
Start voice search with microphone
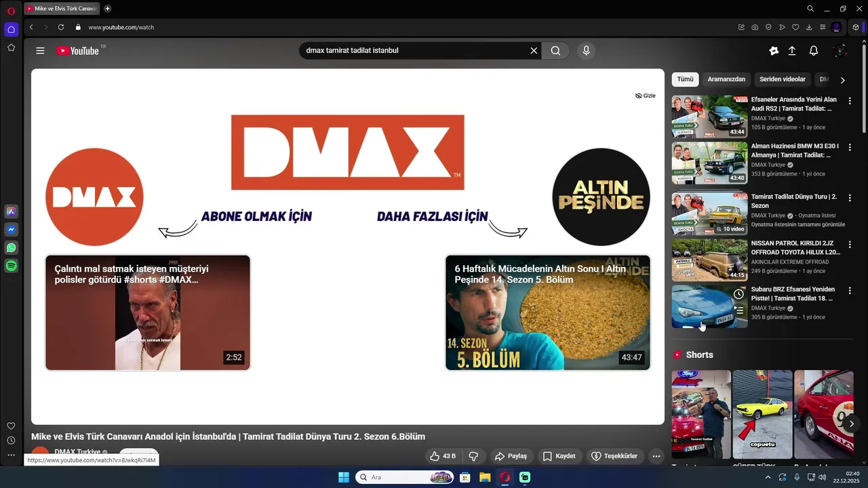coord(587,51)
